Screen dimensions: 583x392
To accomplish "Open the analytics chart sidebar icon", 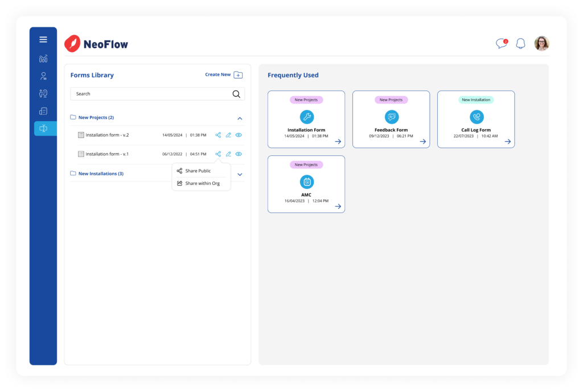I will tap(43, 59).
